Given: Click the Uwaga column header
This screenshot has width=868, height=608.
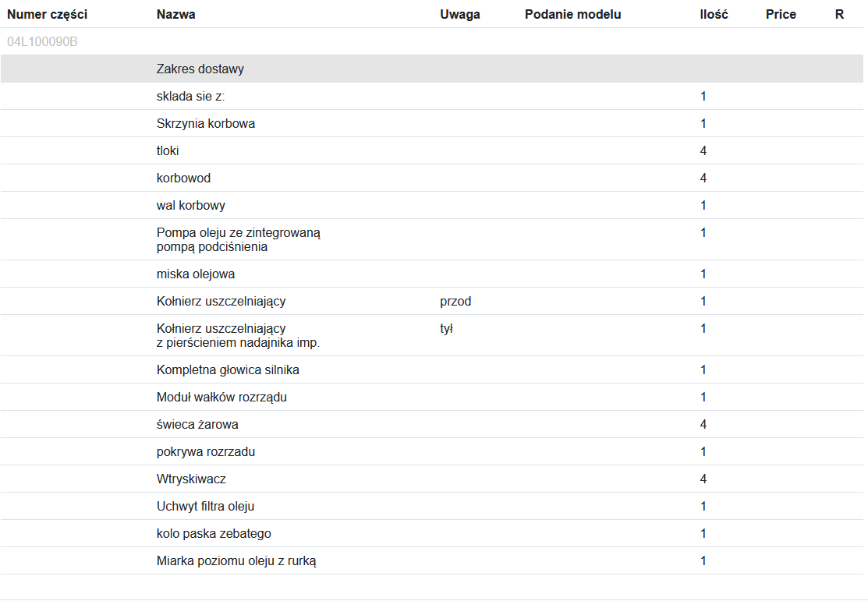Looking at the screenshot, I should [x=460, y=15].
